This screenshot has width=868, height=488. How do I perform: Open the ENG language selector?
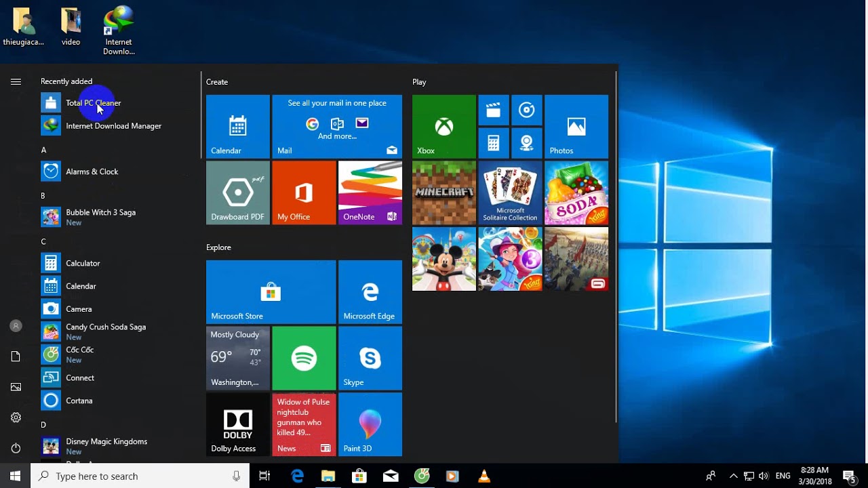(x=783, y=476)
